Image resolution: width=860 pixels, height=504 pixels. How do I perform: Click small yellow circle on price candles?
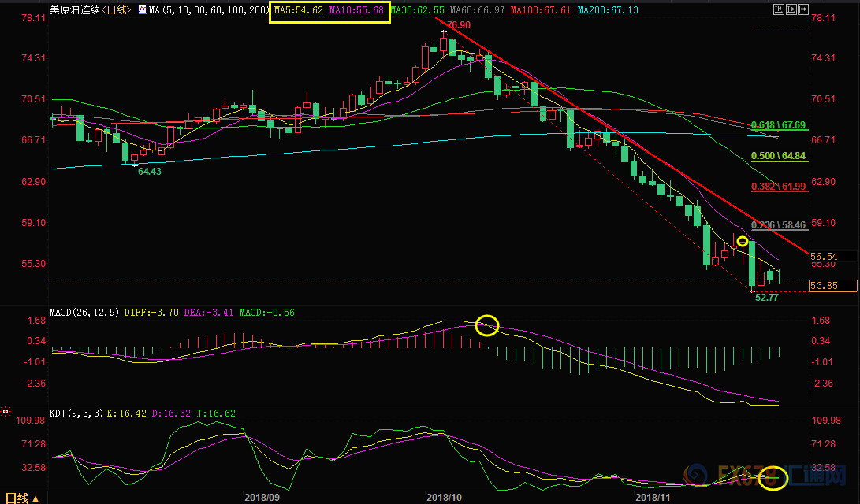click(742, 241)
